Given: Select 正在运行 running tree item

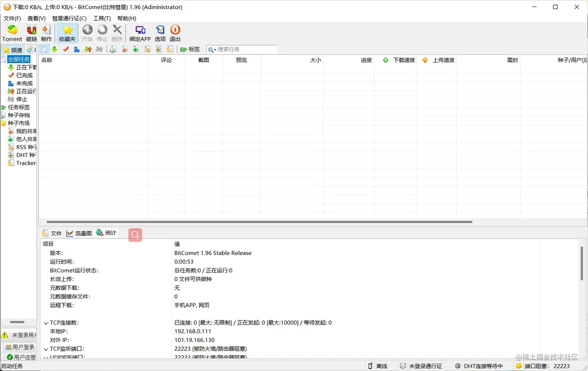Looking at the screenshot, I should click(x=26, y=91).
